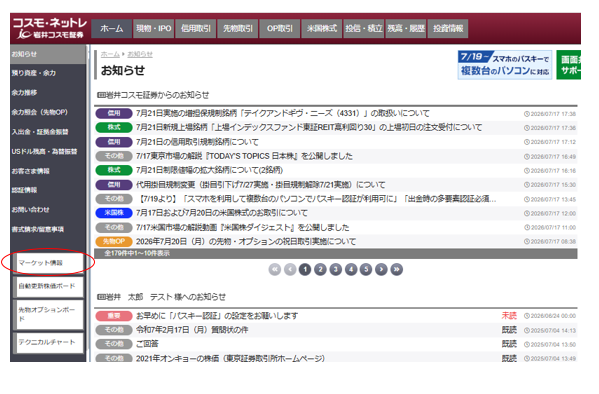
Task: Select 書式請求/留意事項 in the sidebar
Action: (48, 229)
